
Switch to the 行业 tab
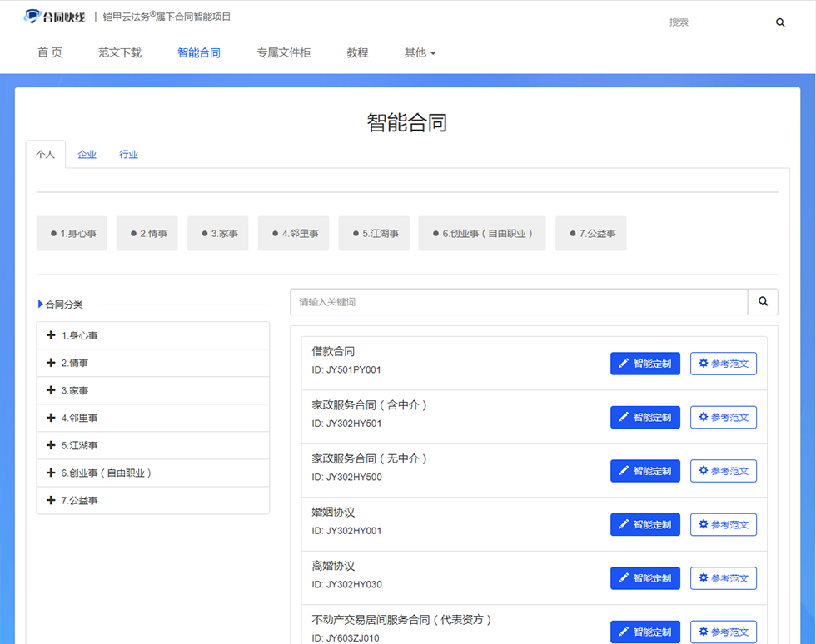pyautogui.click(x=128, y=155)
